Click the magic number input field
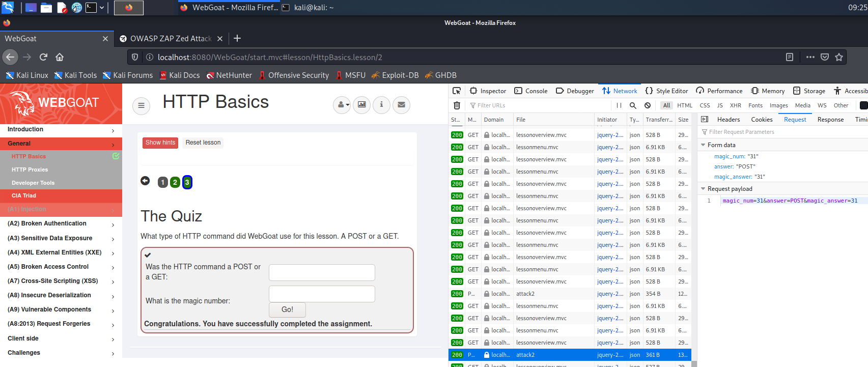 pos(322,294)
